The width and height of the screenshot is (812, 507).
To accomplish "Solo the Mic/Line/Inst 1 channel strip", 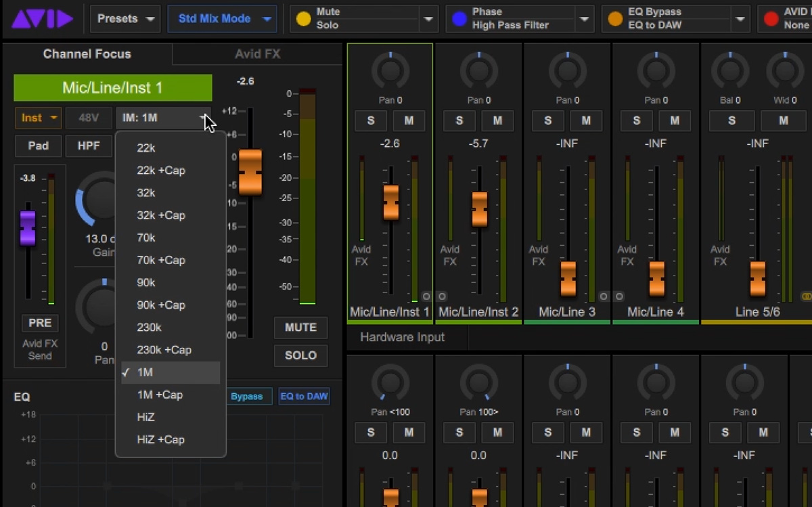I will click(x=371, y=120).
